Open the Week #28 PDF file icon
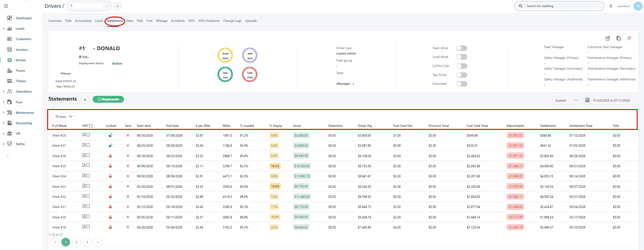The height and width of the screenshot is (250, 644). click(x=84, y=135)
